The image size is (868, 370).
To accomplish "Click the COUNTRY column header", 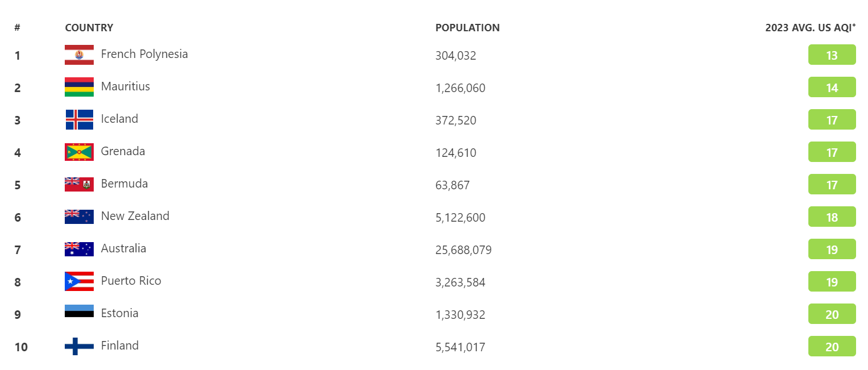I will point(89,28).
